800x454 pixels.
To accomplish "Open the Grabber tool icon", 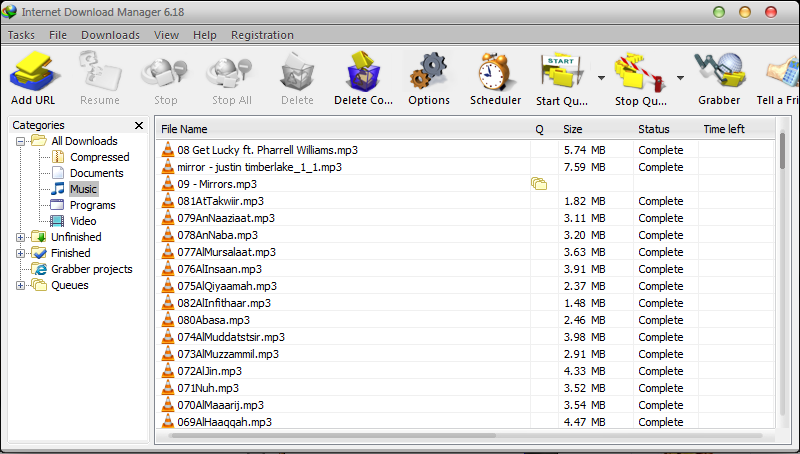I will [x=719, y=71].
